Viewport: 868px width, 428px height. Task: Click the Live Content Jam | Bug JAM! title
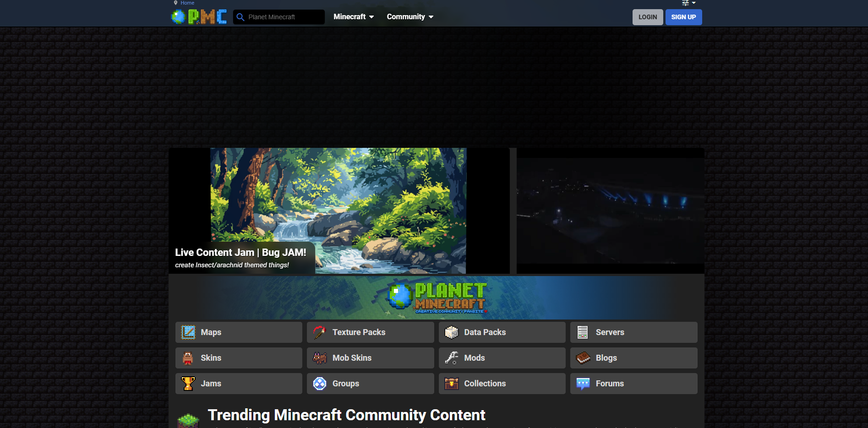tap(240, 252)
